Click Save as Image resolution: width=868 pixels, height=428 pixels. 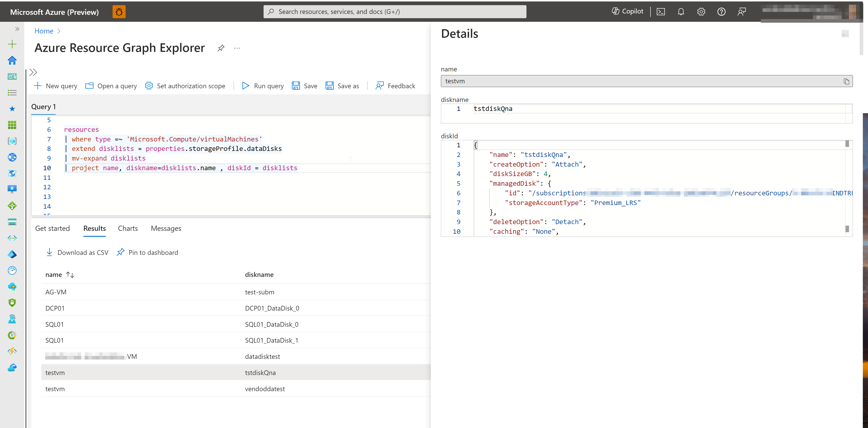pos(342,86)
